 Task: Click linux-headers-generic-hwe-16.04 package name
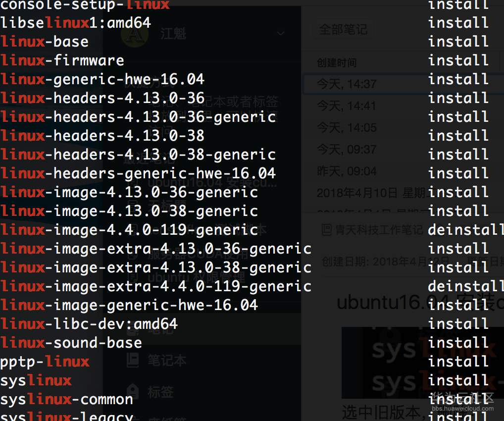tap(138, 173)
